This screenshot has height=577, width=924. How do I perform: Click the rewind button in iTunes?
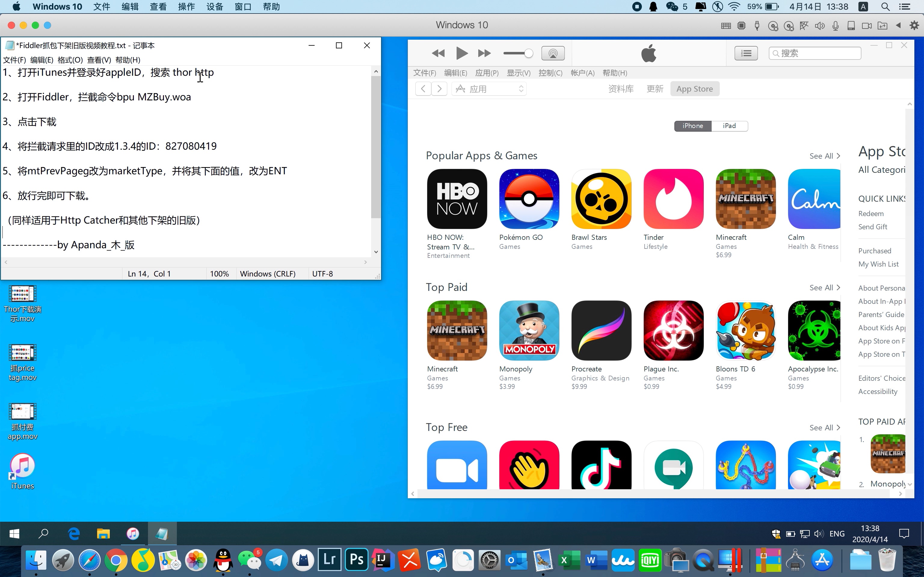[x=438, y=53]
